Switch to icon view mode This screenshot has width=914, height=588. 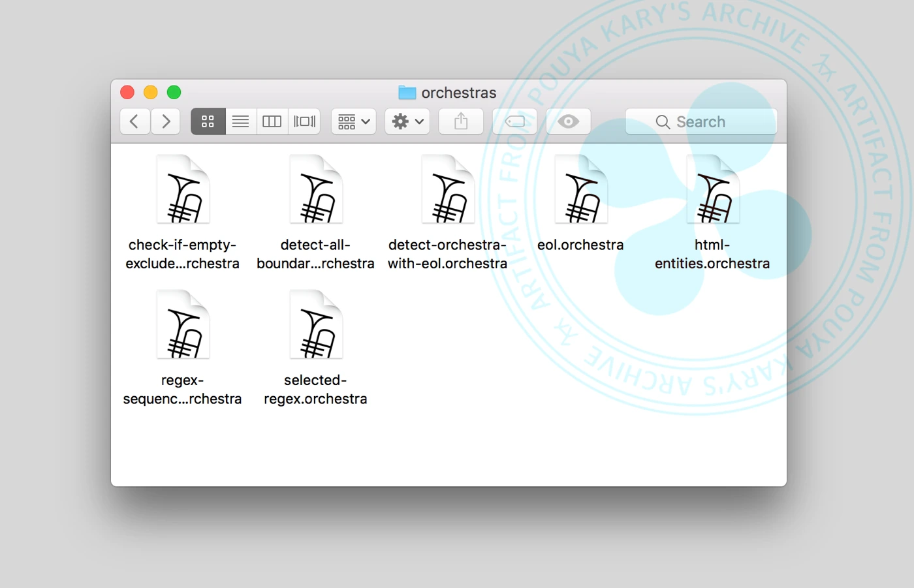click(x=208, y=121)
